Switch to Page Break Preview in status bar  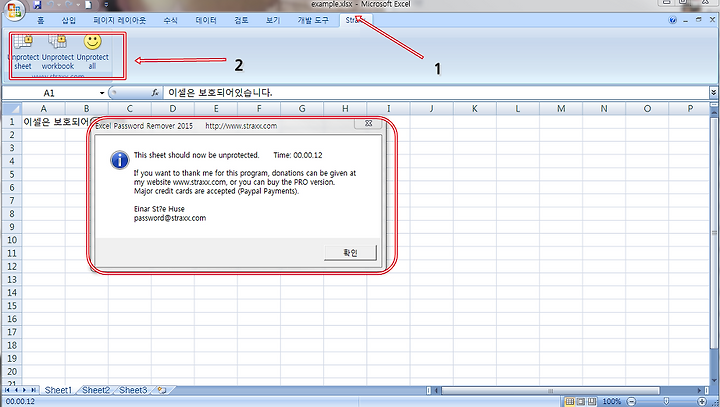click(x=592, y=401)
